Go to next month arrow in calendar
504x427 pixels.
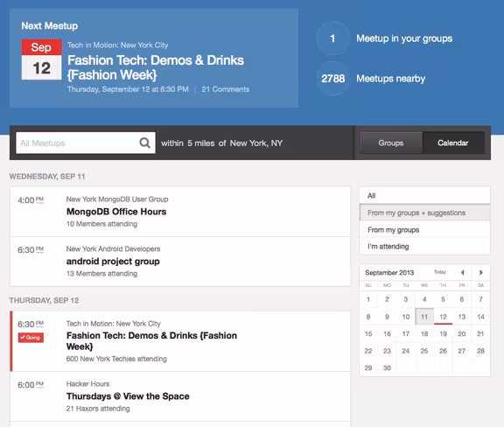[x=481, y=272]
